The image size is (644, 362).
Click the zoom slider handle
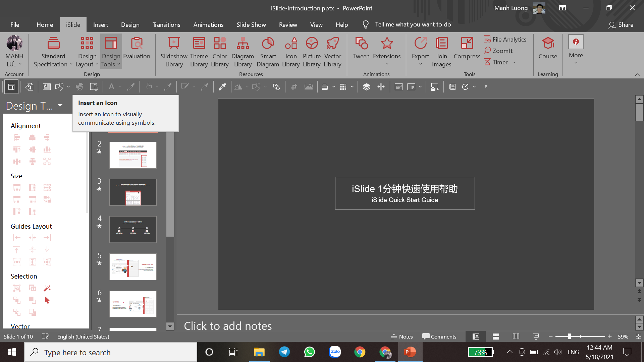(x=569, y=336)
